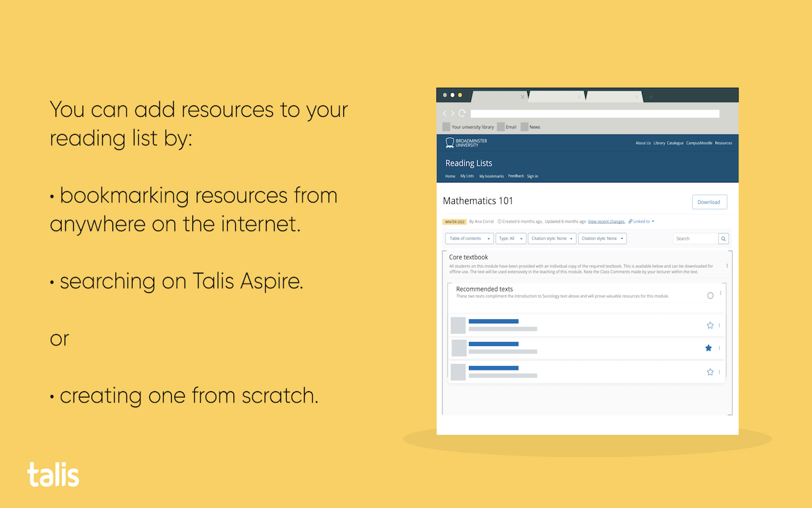Click the WINTER 2022 badge
This screenshot has width=812, height=508.
[454, 221]
